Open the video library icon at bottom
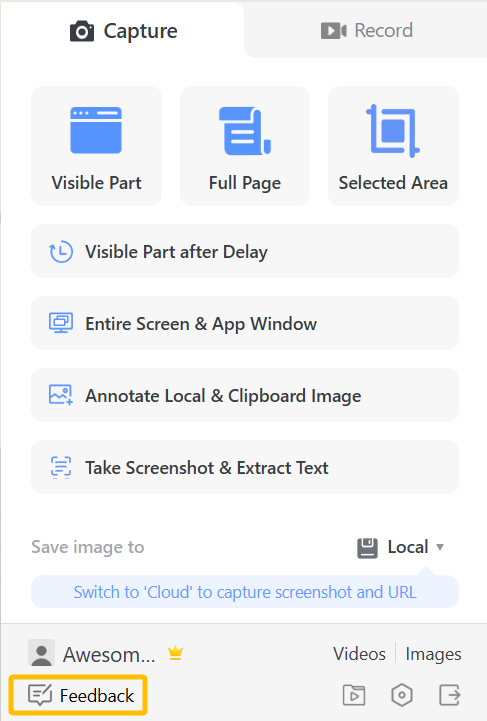The image size is (487, 721). coord(354,695)
